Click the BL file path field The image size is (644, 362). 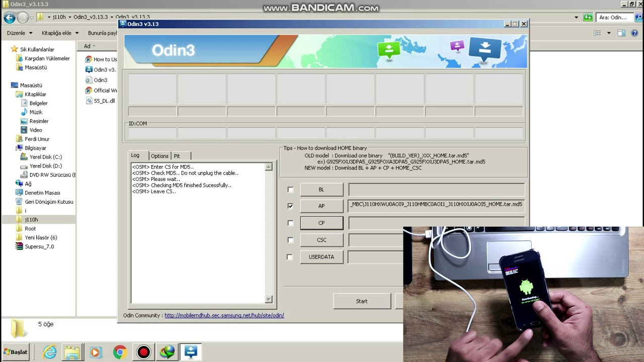(436, 190)
